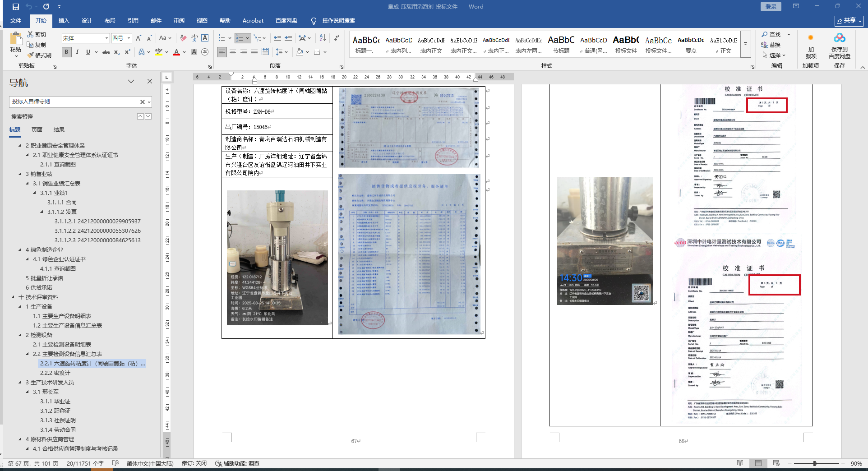Click the Cut (剪切) scissors button
This screenshot has width=868, height=471.
click(x=37, y=34)
